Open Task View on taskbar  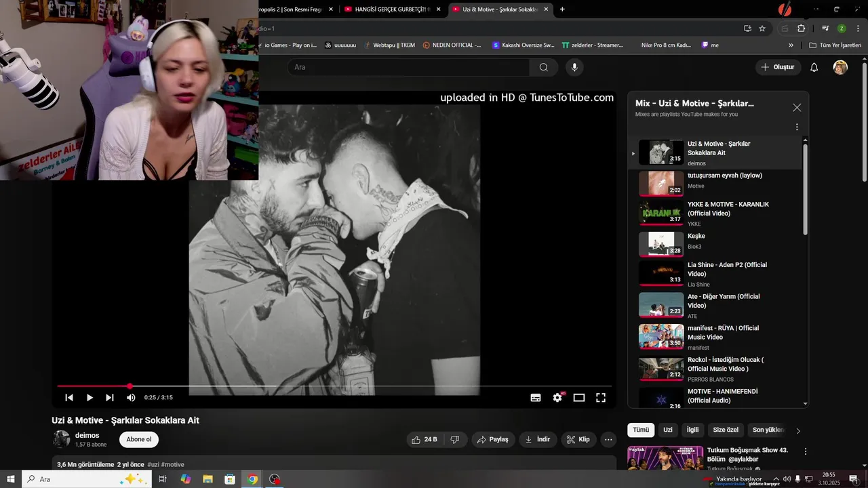pos(163,479)
